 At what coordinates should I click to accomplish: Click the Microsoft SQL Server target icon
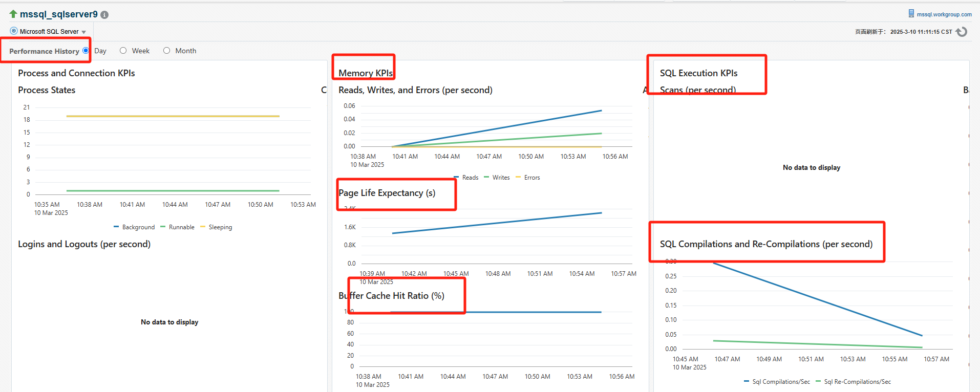click(x=14, y=31)
